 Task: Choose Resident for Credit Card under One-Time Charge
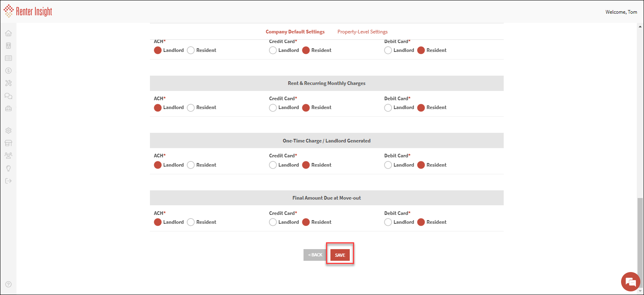pos(306,165)
